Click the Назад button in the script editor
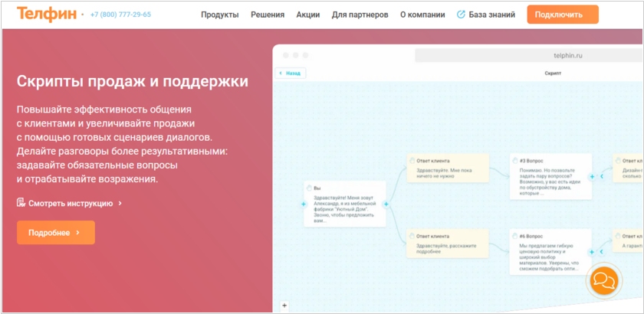This screenshot has height=314, width=644. (x=291, y=73)
